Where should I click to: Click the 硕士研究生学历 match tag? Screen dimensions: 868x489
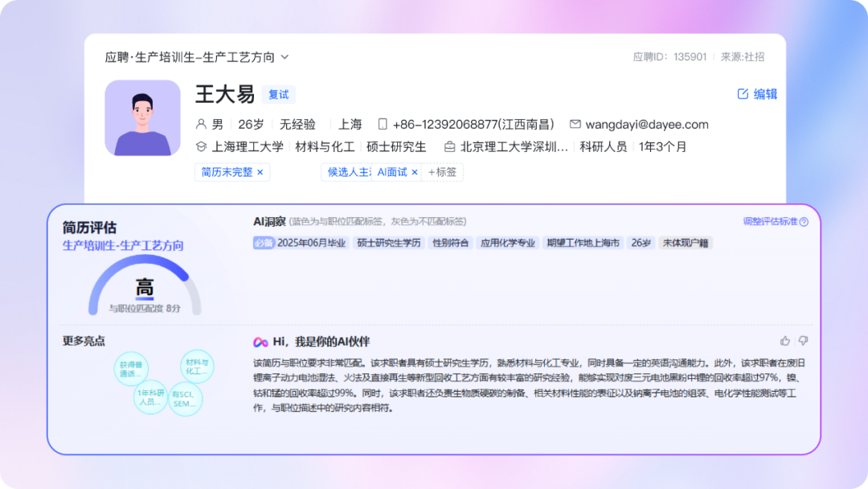(x=389, y=243)
